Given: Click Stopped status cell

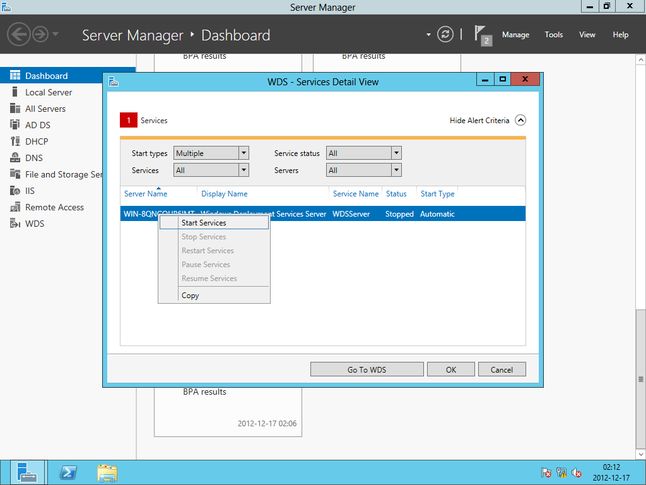Looking at the screenshot, I should point(399,214).
